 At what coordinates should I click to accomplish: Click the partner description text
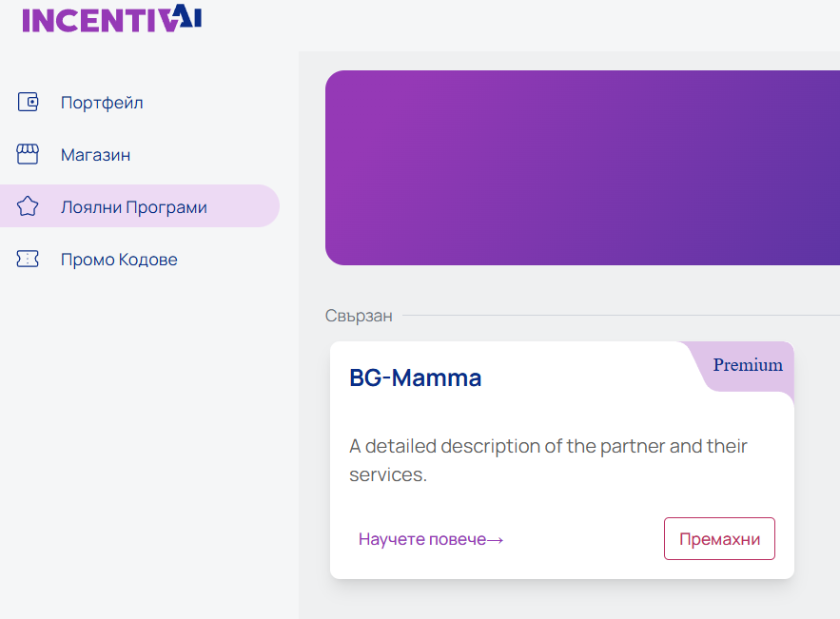(548, 460)
